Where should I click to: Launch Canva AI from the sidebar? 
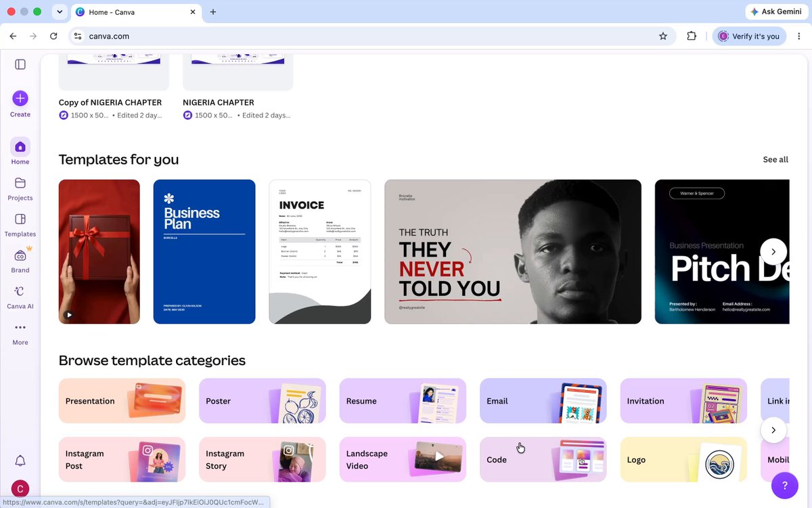20,297
